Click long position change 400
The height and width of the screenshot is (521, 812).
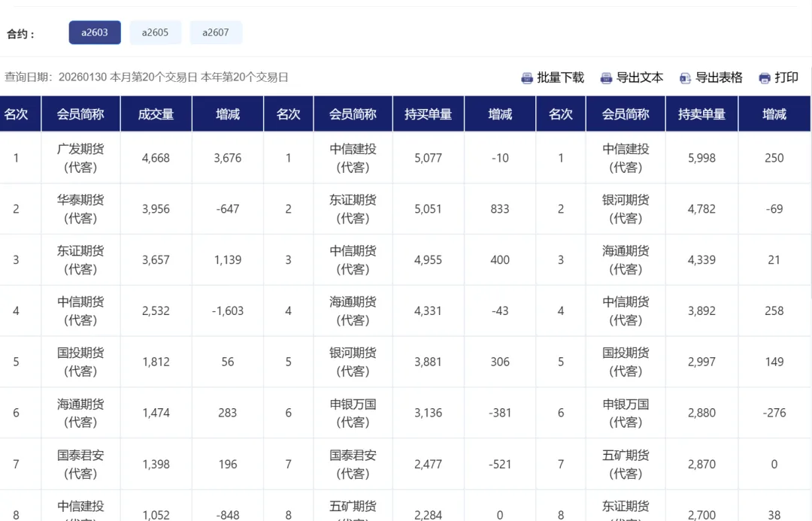pyautogui.click(x=500, y=259)
